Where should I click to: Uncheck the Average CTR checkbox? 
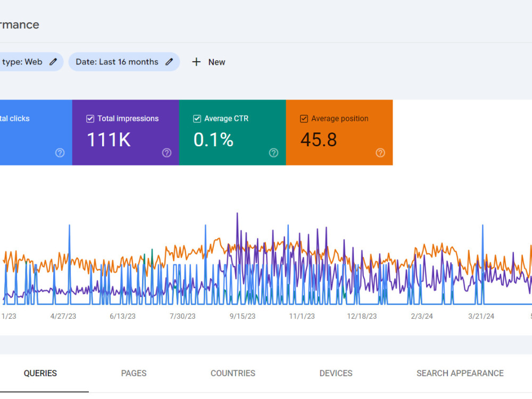pyautogui.click(x=197, y=119)
